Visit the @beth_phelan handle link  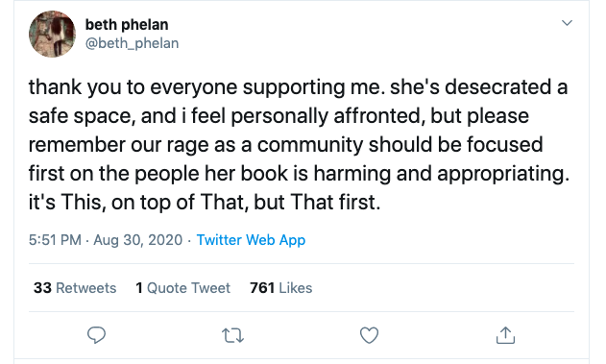click(132, 43)
